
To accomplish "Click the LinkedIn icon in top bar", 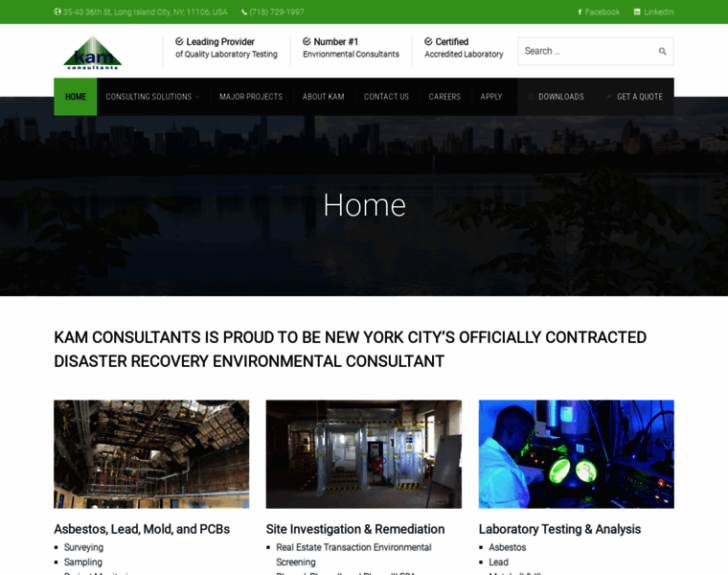I will 637,12.
